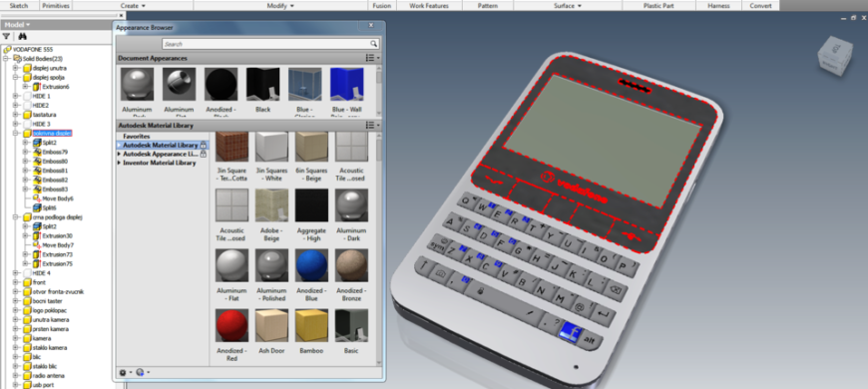Click the gear settings icon in Appearance Browser footer
This screenshot has width=868, height=389.
[124, 372]
